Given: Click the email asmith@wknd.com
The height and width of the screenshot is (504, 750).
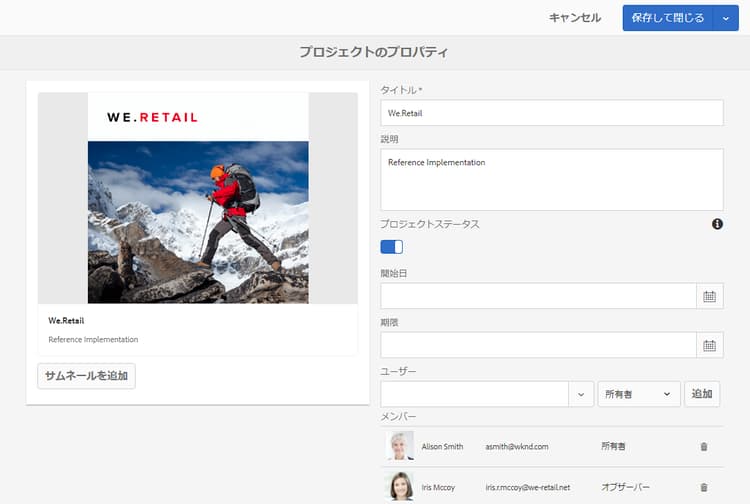Looking at the screenshot, I should (517, 447).
